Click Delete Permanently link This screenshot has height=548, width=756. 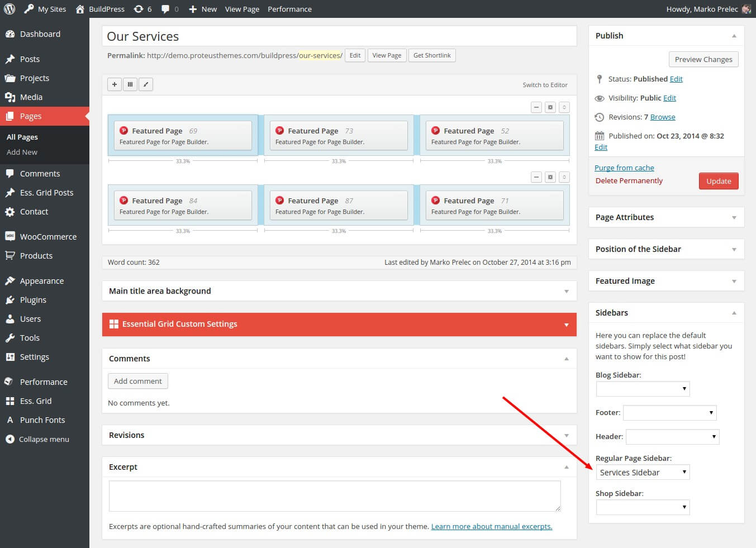629,180
